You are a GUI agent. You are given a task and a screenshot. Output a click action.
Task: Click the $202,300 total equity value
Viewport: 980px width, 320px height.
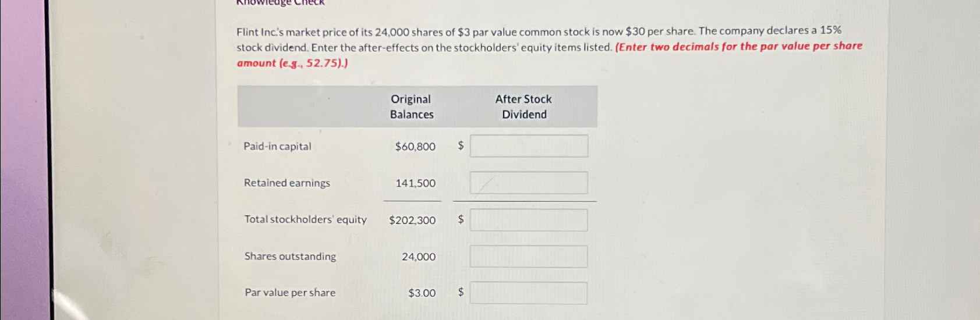pos(412,220)
